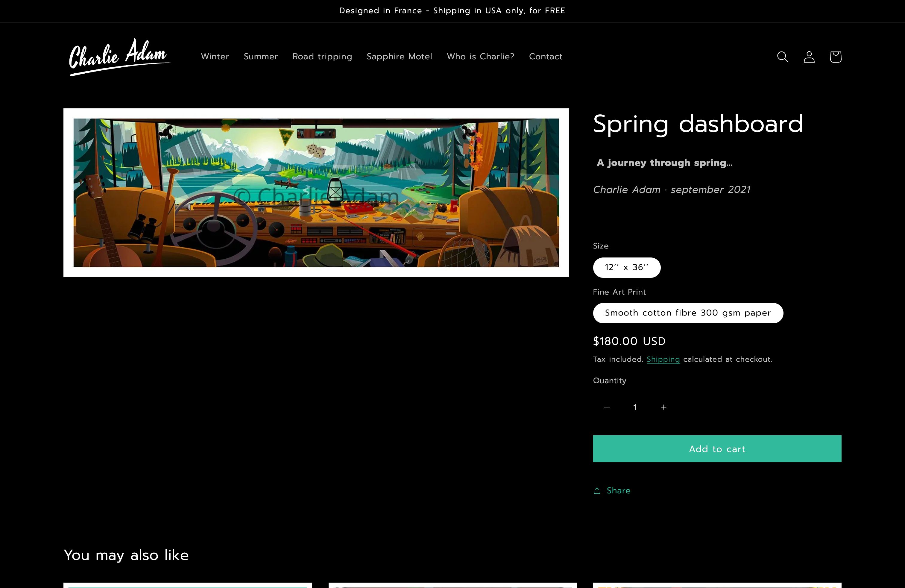Decrease quantity with the minus icon
This screenshot has height=588, width=905.
pyautogui.click(x=607, y=407)
